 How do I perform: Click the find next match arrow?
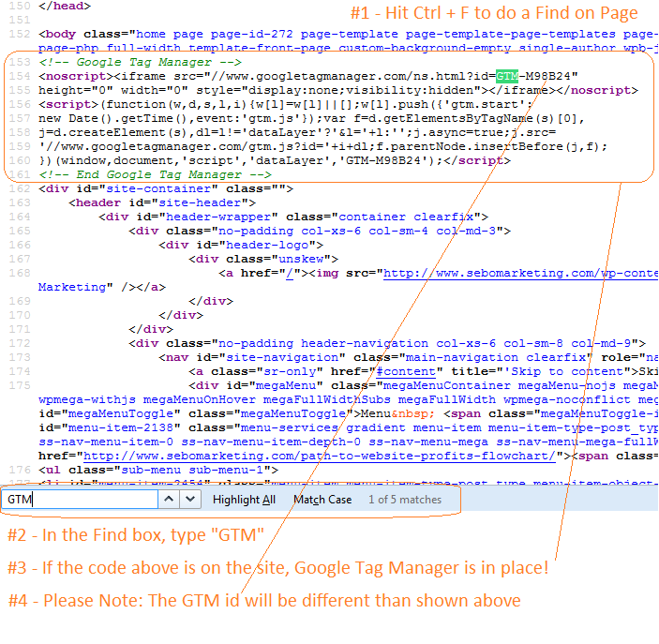pos(190,500)
